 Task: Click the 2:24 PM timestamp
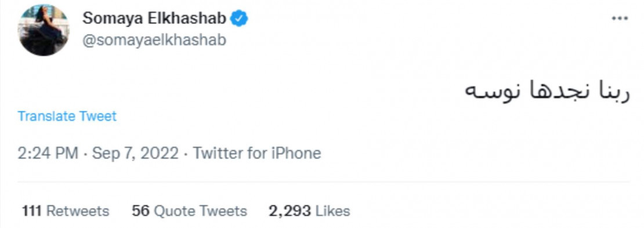(48, 153)
